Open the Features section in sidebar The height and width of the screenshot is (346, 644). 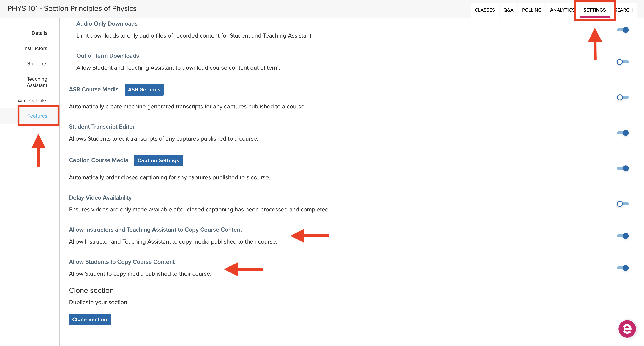(37, 116)
